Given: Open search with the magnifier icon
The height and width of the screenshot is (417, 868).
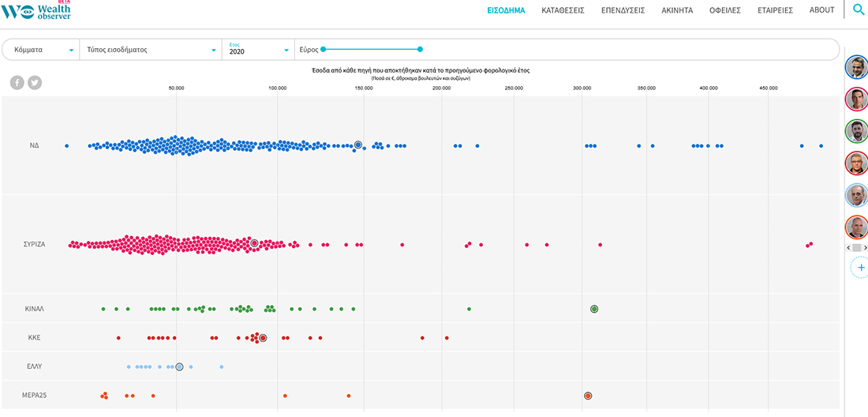Looking at the screenshot, I should point(859,10).
